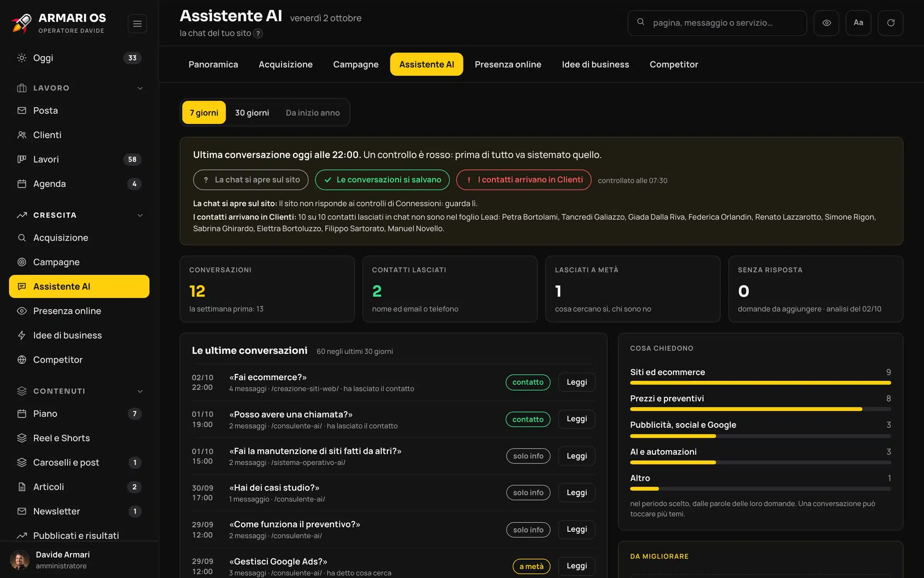Click the refresh icon in header
The image size is (924, 578).
pyautogui.click(x=891, y=23)
